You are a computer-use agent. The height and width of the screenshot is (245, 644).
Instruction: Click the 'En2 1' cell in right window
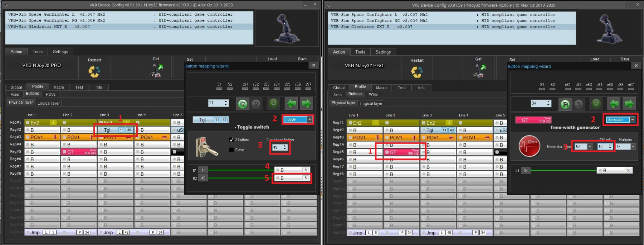coord(365,123)
